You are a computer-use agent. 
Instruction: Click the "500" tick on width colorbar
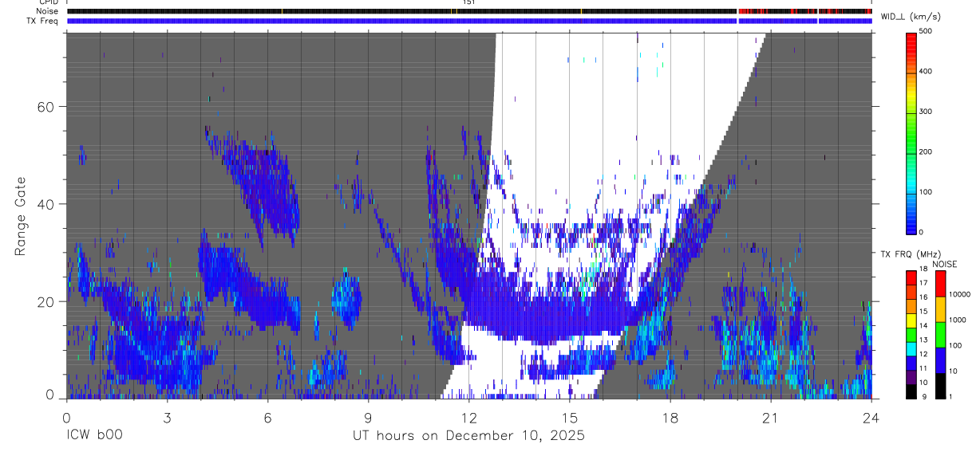926,31
